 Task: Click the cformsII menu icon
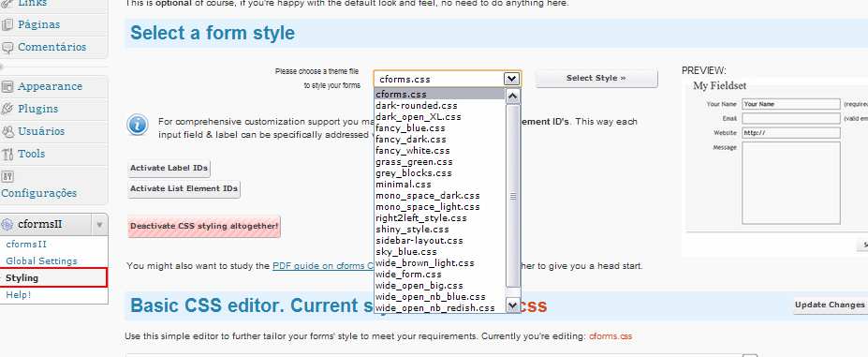click(7, 225)
